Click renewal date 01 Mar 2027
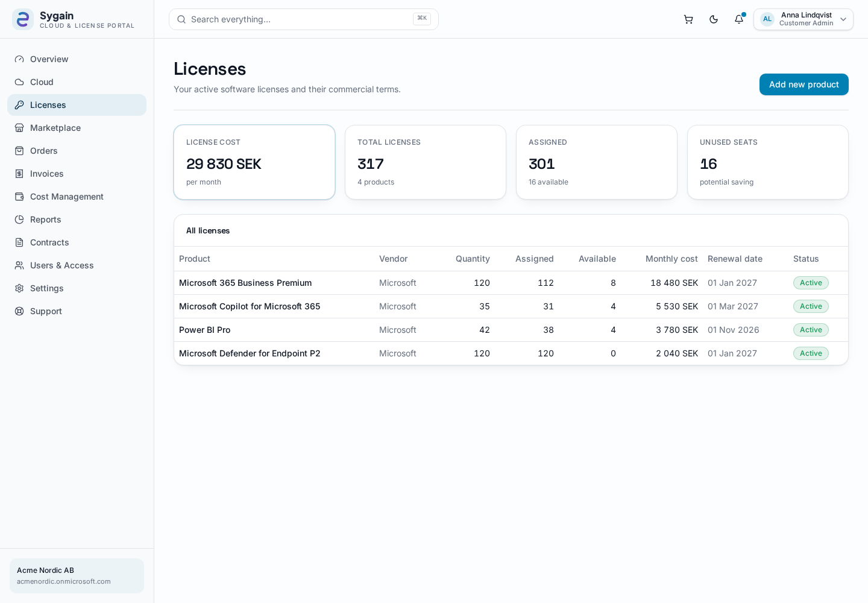 [733, 306]
